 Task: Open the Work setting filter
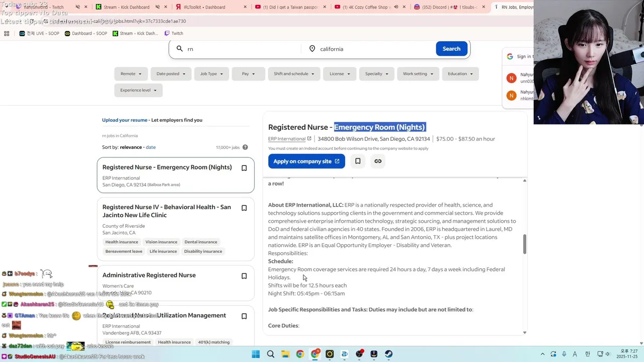(x=418, y=74)
